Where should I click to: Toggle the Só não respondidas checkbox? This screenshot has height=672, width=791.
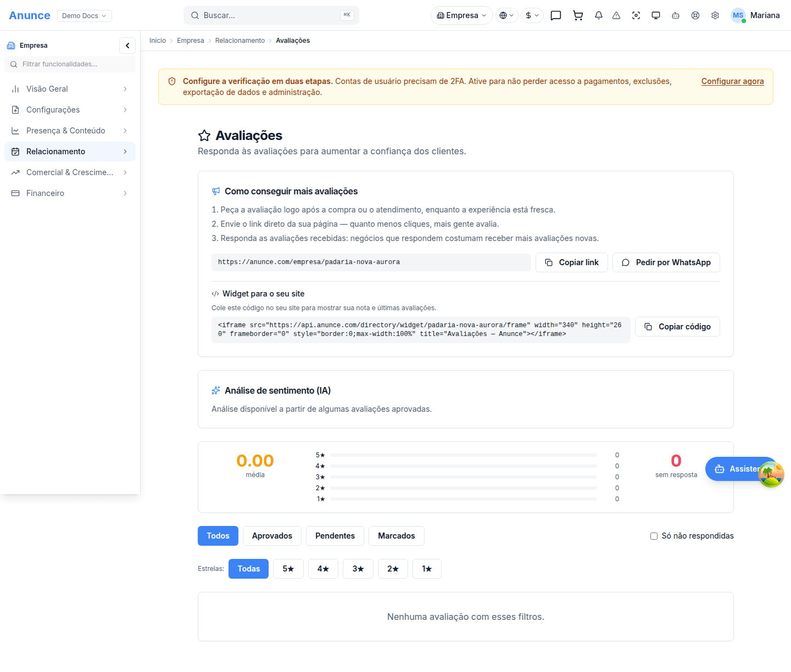pos(654,536)
